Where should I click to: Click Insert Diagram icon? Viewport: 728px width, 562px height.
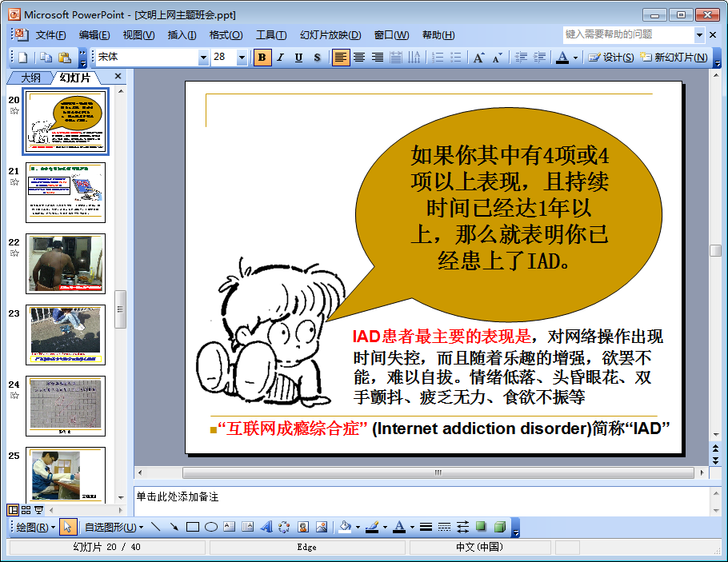tap(284, 527)
